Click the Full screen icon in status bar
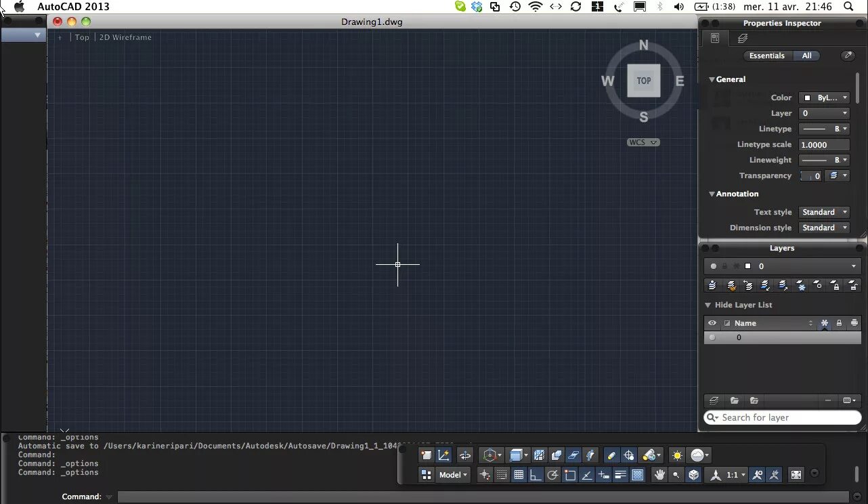Screen dimensions: 868x504 coord(796,475)
